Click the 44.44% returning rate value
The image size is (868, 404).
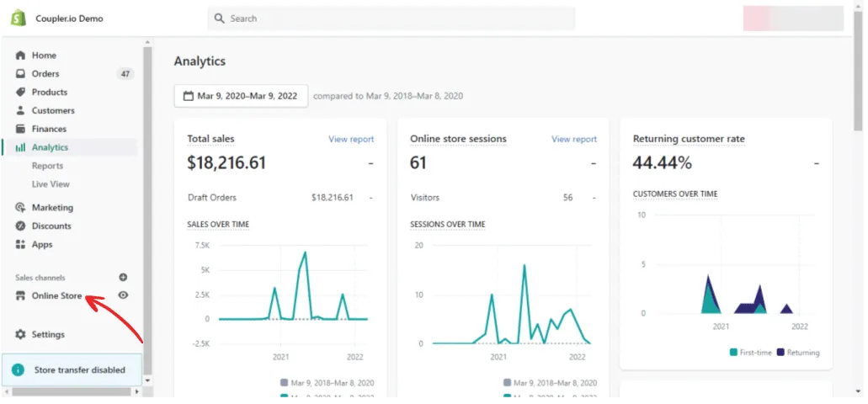point(662,162)
